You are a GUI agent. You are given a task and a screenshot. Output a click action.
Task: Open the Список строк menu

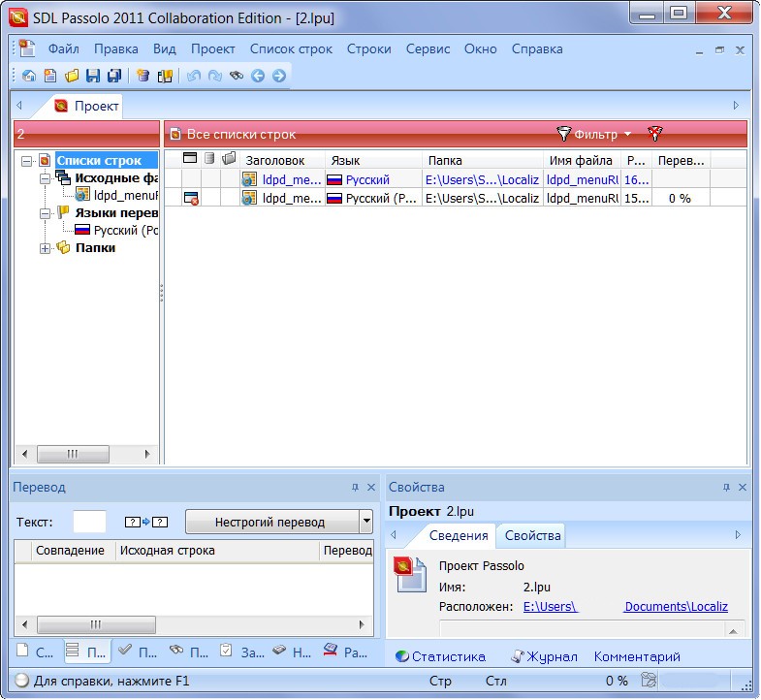coord(291,49)
